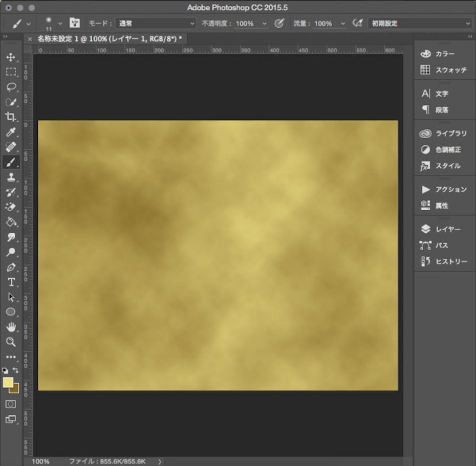Activate the Paint Bucket tool
Screen dimensions: 476x466
(x=11, y=222)
